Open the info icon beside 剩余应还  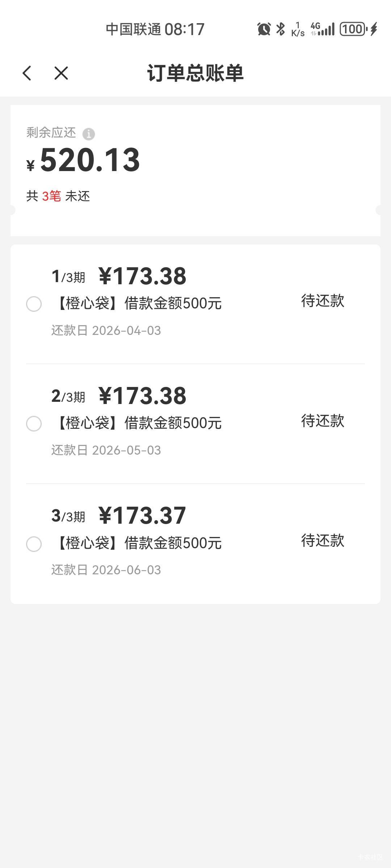pos(89,134)
